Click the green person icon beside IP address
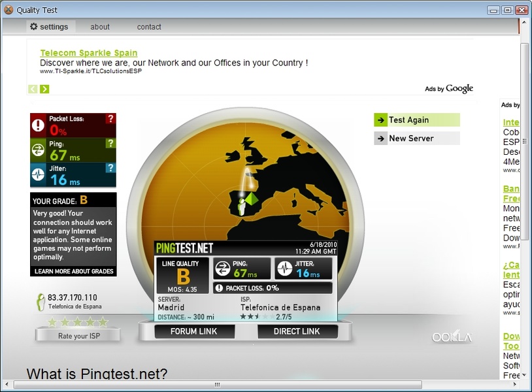The height and width of the screenshot is (392, 532). (41, 302)
